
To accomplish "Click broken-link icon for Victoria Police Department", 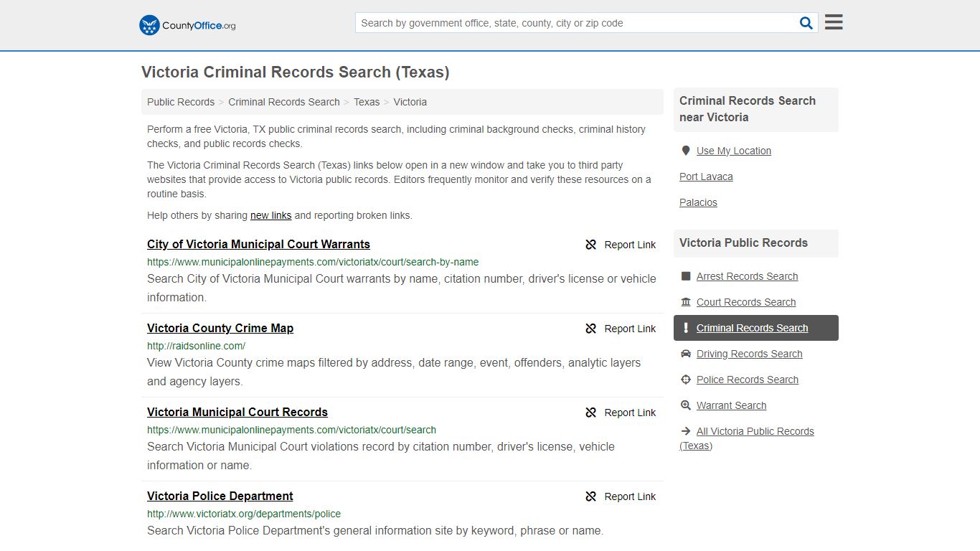I will tap(591, 496).
